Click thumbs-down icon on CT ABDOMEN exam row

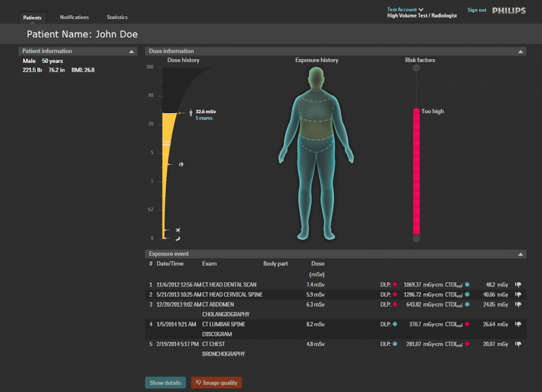[518, 305]
